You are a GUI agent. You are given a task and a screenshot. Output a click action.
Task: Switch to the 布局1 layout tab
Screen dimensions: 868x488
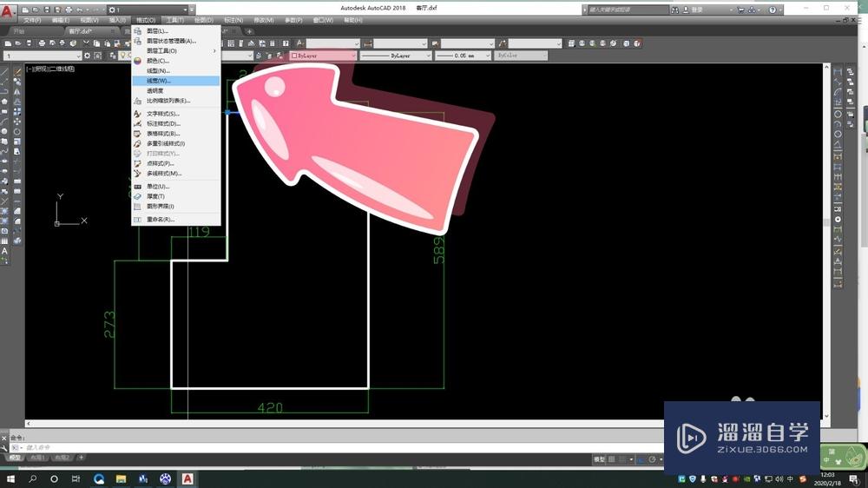(x=36, y=458)
